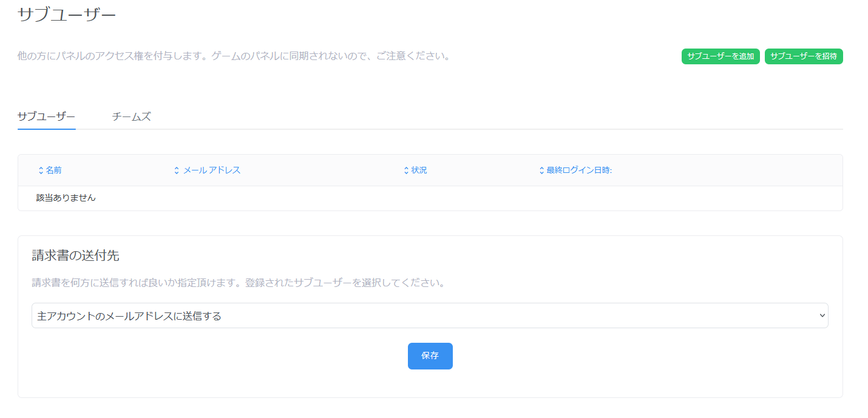The height and width of the screenshot is (418, 868).
Task: Open the invoice recipient dropdown
Action: 430,315
